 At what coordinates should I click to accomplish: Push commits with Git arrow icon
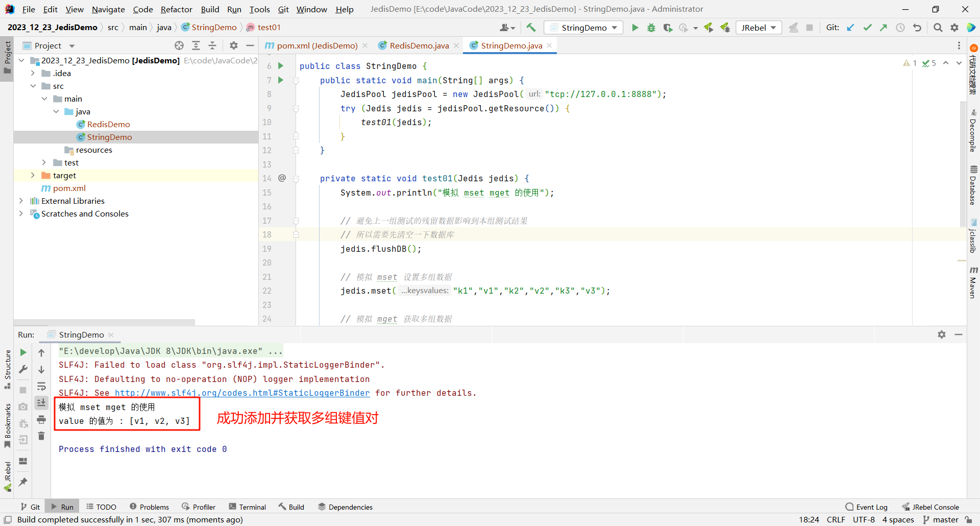tap(884, 28)
